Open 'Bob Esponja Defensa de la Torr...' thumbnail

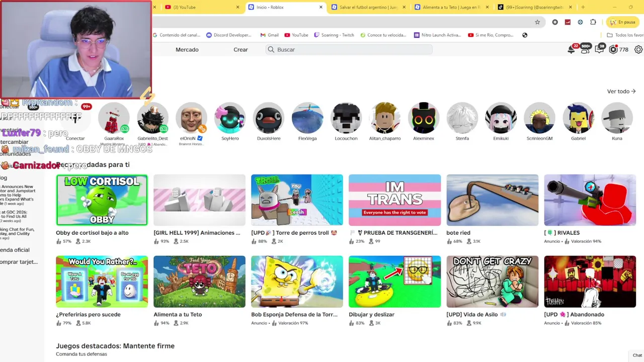[x=297, y=282]
